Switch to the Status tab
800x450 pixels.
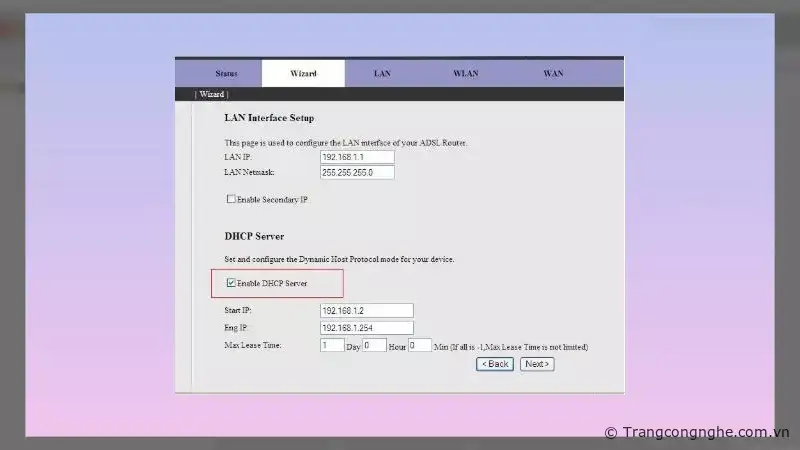coord(226,74)
